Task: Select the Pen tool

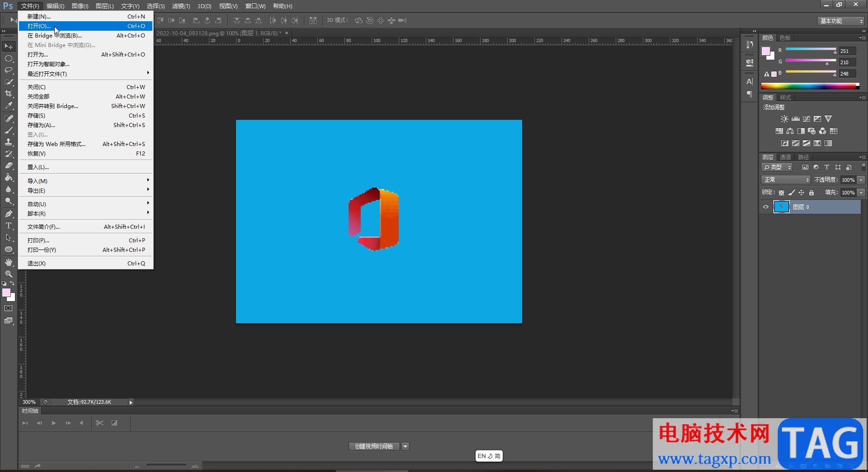Action: [9, 214]
